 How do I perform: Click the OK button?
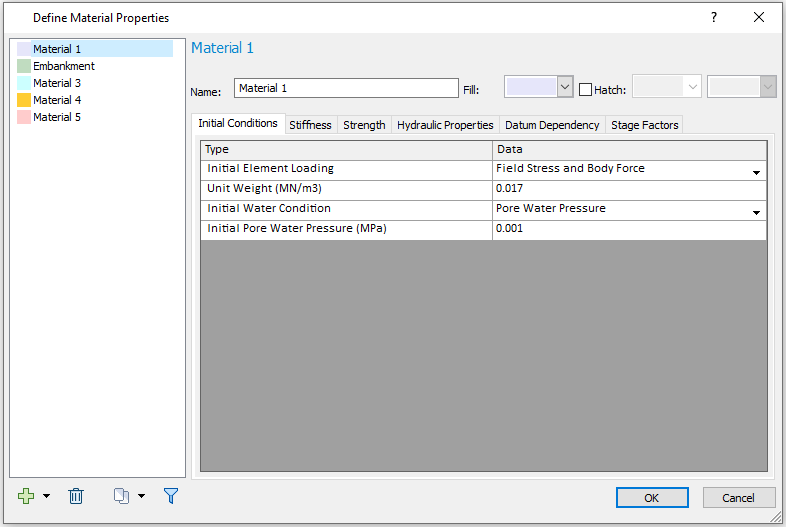click(652, 497)
